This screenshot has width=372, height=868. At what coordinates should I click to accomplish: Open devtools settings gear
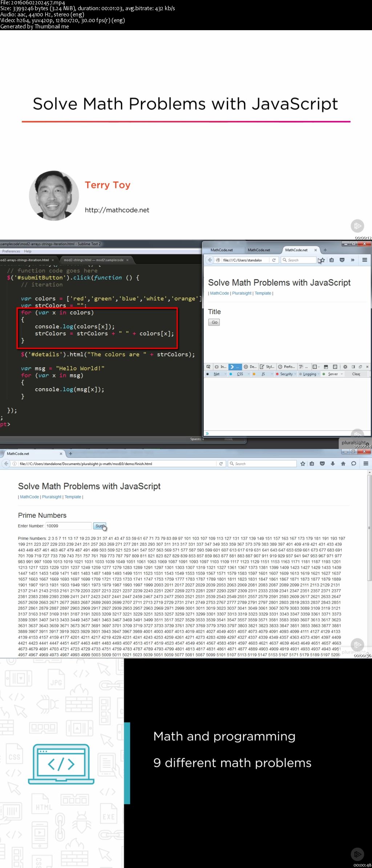click(345, 367)
